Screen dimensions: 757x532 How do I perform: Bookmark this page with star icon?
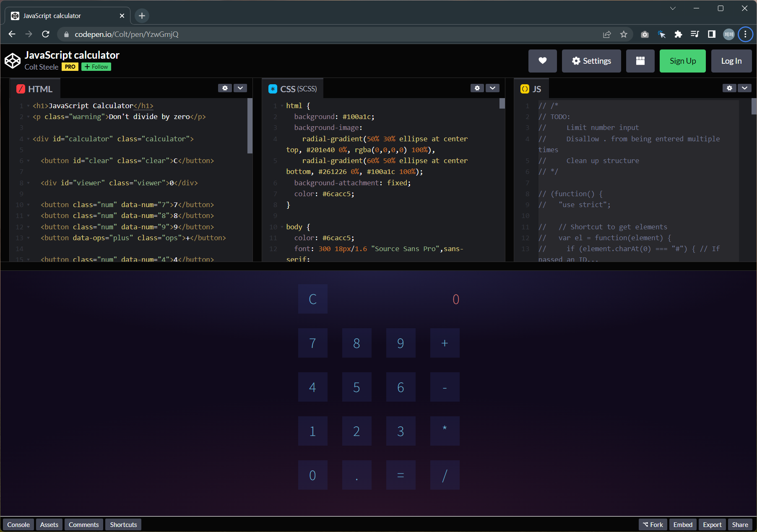[x=624, y=34]
